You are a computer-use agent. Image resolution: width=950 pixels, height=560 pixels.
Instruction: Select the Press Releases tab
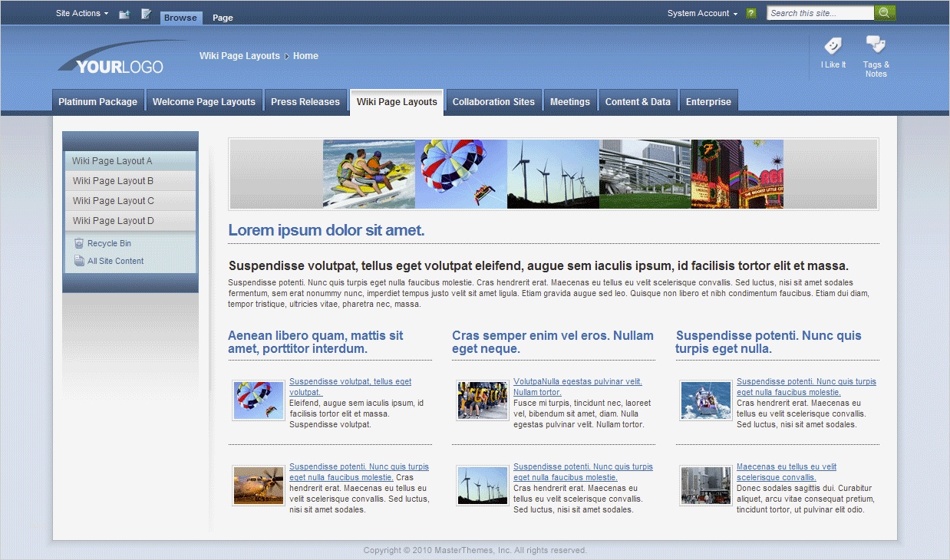click(x=305, y=100)
